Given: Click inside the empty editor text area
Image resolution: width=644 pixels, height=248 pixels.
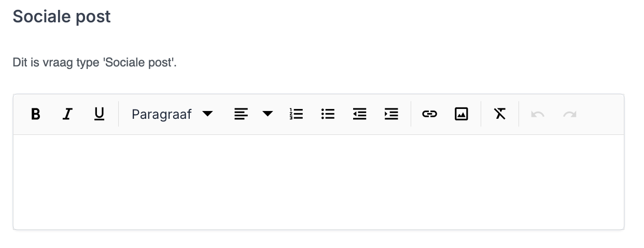Looking at the screenshot, I should [318, 182].
